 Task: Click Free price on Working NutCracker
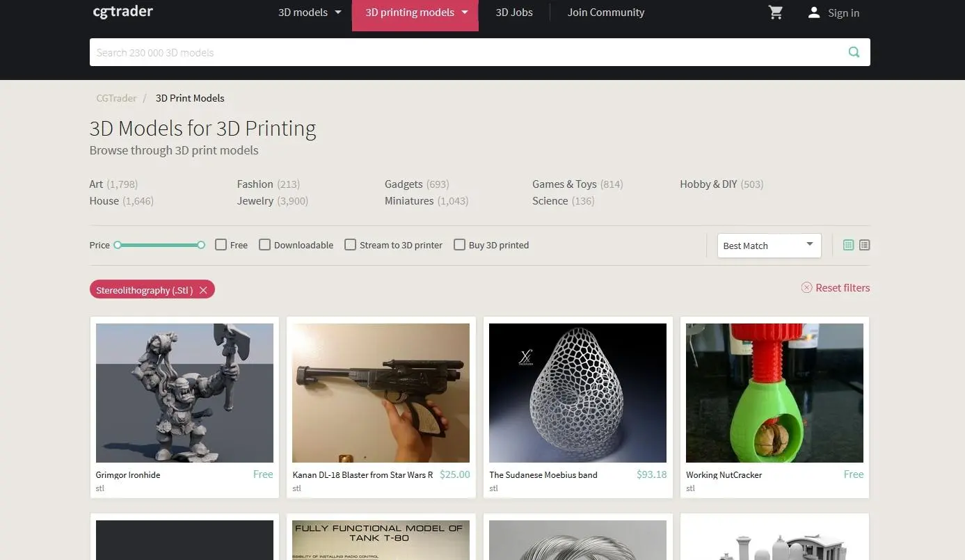coord(854,474)
